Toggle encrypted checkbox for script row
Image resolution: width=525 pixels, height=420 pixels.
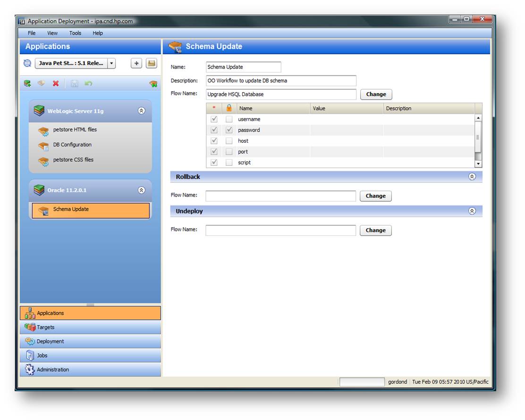[x=229, y=163]
